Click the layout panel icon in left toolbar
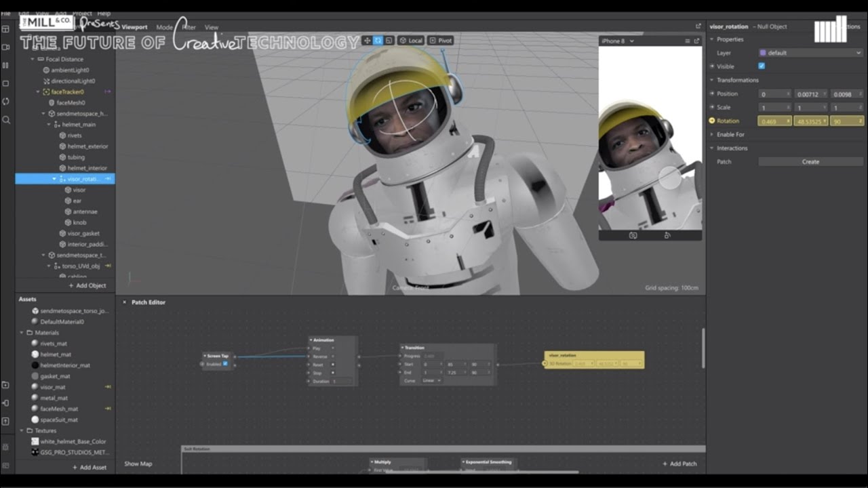The width and height of the screenshot is (868, 488). (6, 29)
